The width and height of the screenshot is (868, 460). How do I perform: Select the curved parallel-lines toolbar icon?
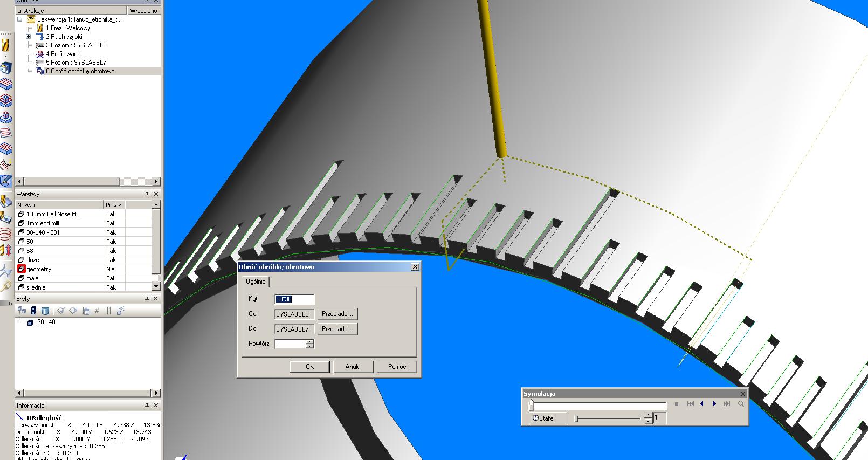point(5,163)
